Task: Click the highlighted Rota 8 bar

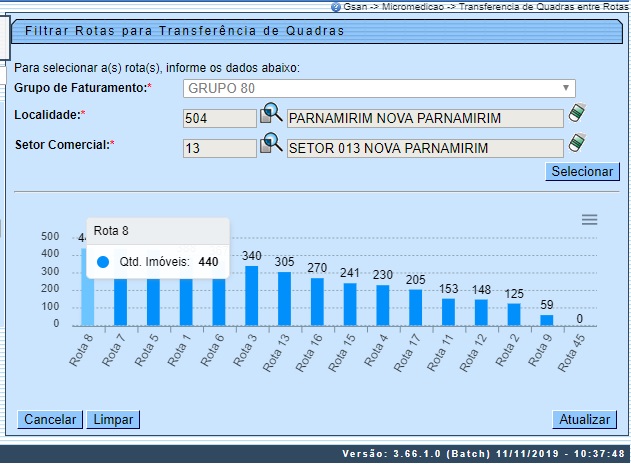Action: [87, 290]
